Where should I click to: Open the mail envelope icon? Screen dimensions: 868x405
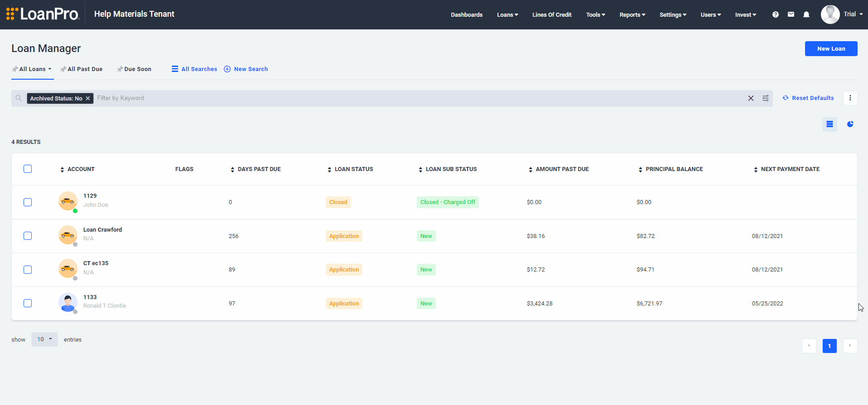coord(791,14)
